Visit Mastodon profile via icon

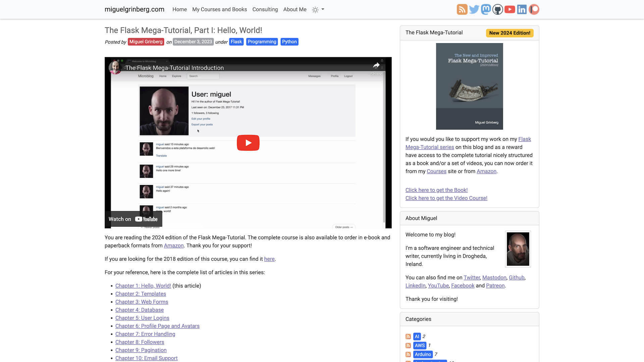coord(486,9)
